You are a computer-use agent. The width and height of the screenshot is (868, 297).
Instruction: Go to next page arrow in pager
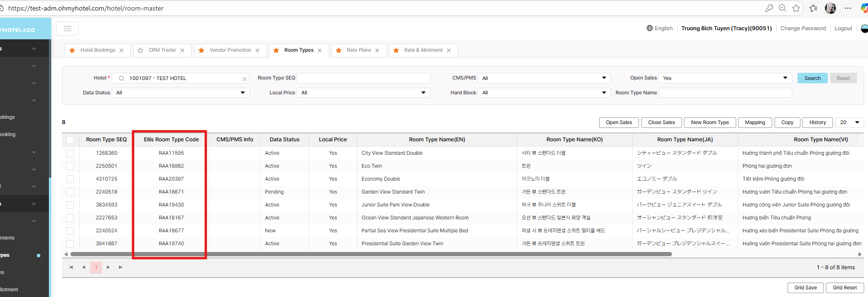tap(108, 267)
